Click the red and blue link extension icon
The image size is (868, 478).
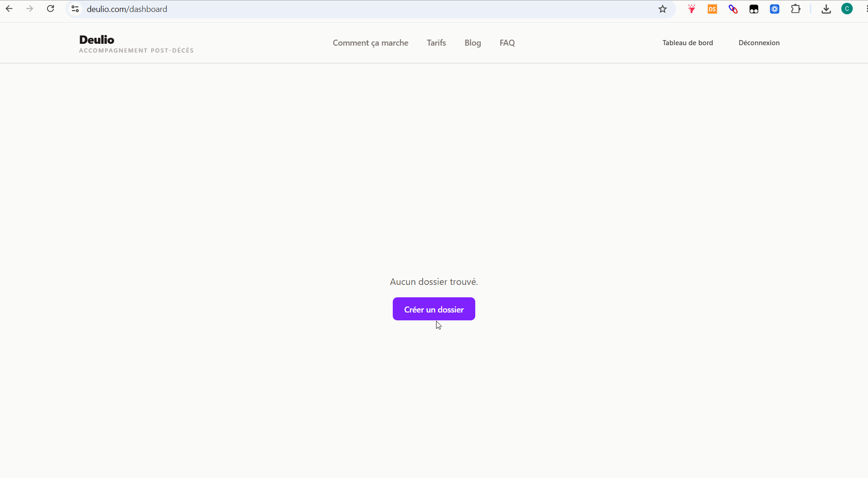[733, 9]
